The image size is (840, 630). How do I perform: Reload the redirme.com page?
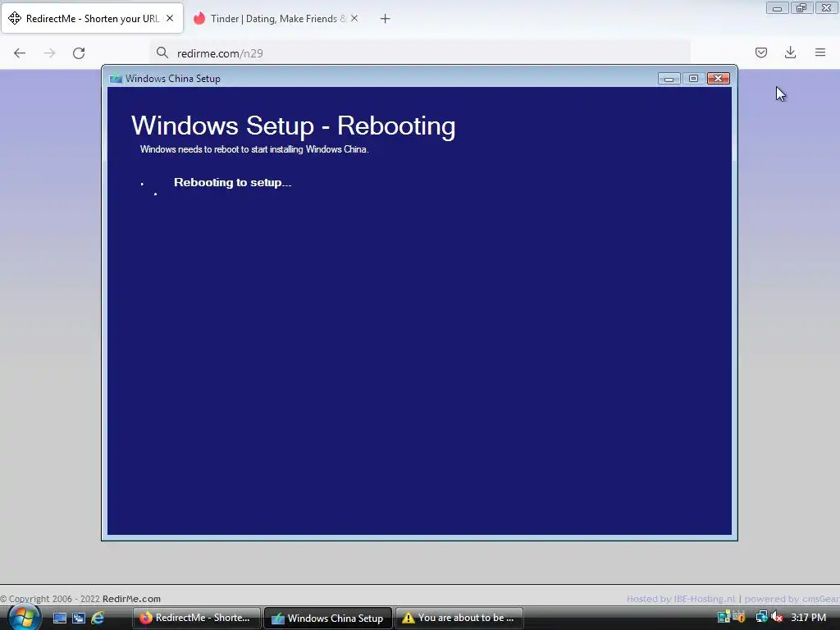79,53
